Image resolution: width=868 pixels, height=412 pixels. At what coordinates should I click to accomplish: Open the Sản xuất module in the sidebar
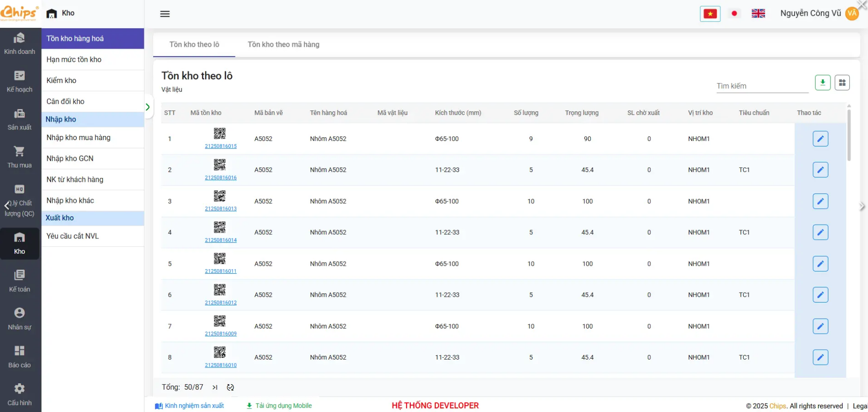point(19,119)
